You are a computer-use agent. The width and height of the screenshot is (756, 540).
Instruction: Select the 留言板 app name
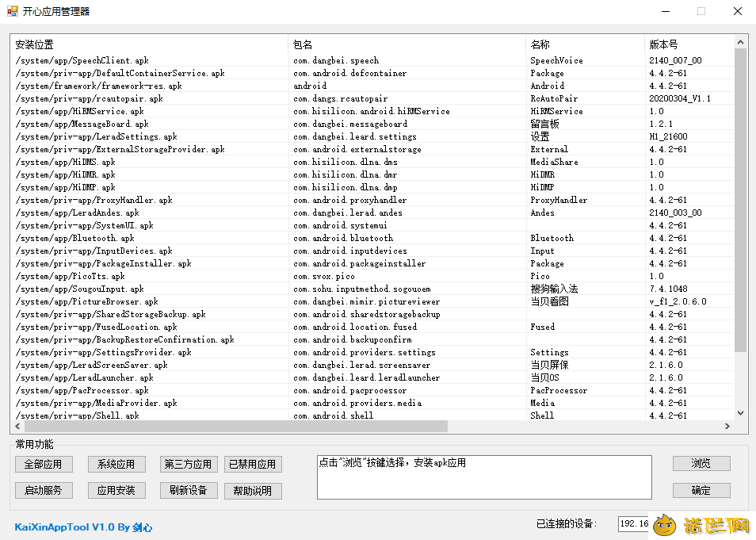[545, 124]
